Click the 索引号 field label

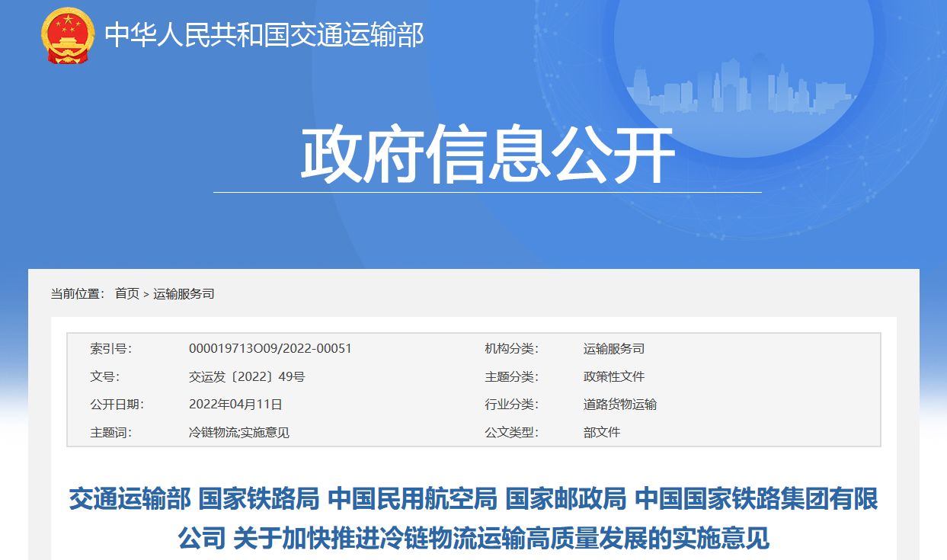[x=110, y=349]
